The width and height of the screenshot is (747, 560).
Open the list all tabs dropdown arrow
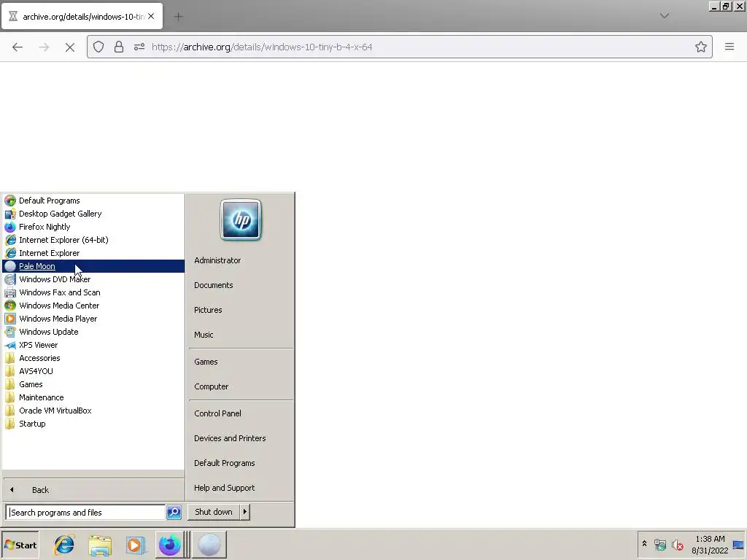point(665,16)
